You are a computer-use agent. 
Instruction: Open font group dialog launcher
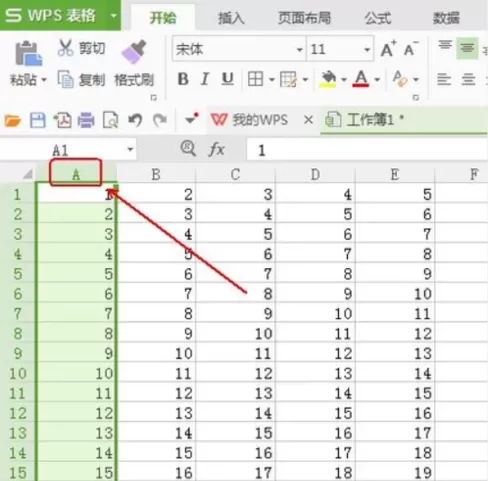click(x=416, y=97)
